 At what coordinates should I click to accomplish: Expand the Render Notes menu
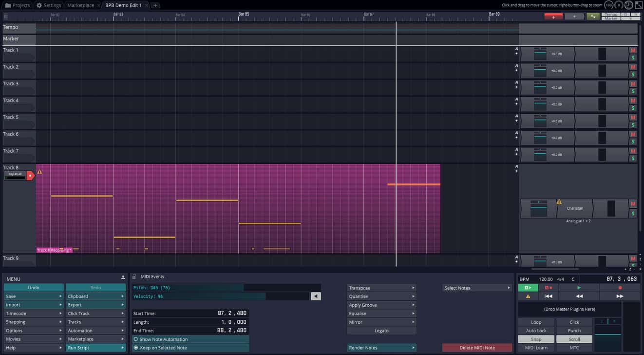[x=381, y=348]
